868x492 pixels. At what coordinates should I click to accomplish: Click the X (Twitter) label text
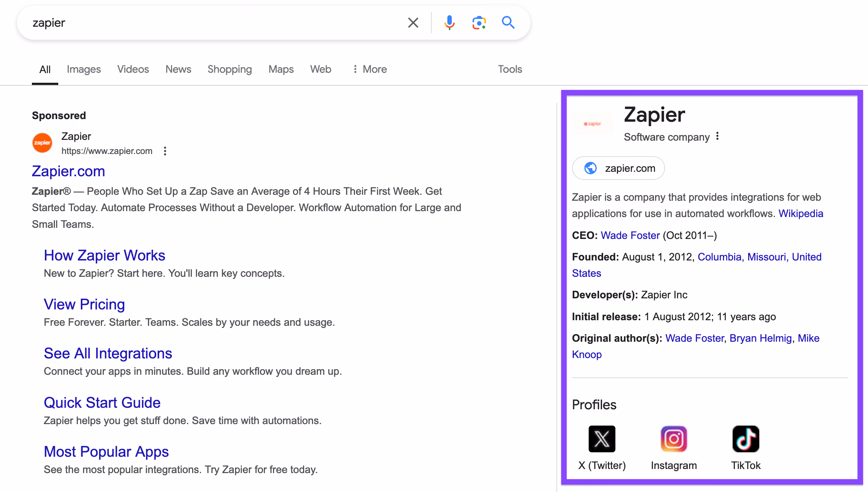[x=602, y=466]
